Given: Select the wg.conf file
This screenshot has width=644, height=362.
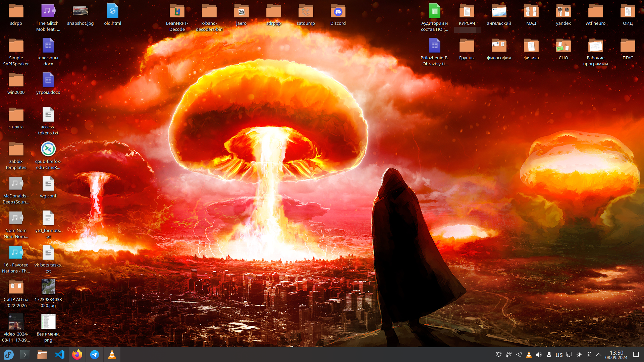Looking at the screenshot, I should point(48,188).
